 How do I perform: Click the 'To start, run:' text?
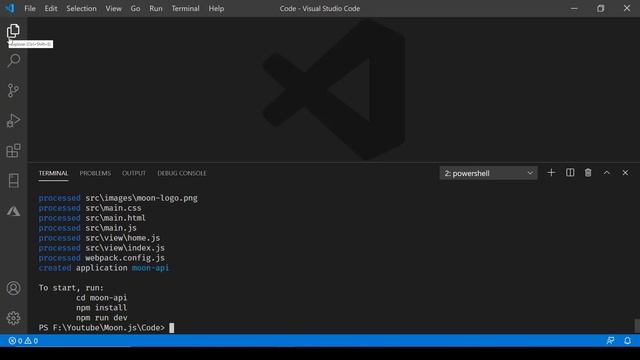pyautogui.click(x=71, y=288)
